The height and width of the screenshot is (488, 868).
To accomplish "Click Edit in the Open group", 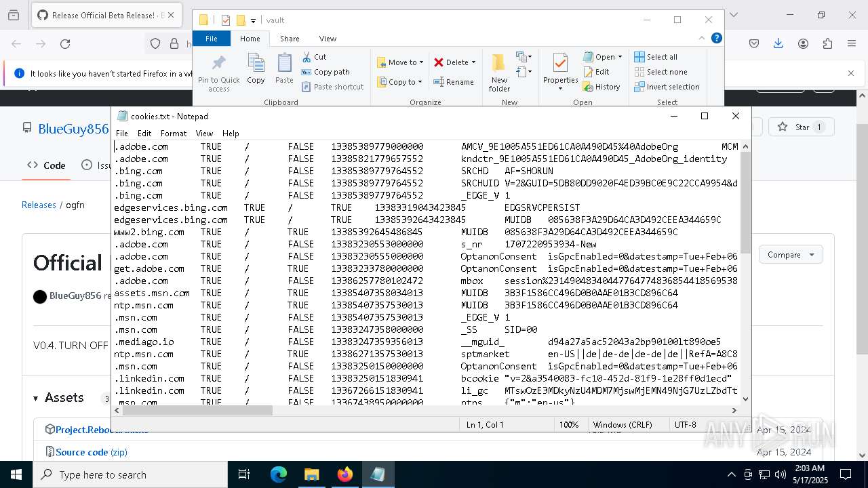I will point(596,72).
